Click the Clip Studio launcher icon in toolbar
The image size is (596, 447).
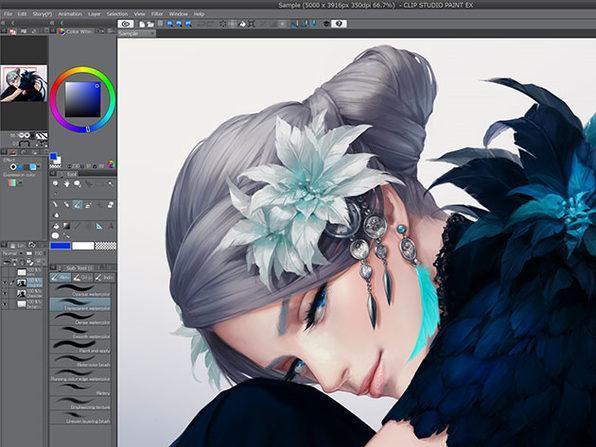125,24
